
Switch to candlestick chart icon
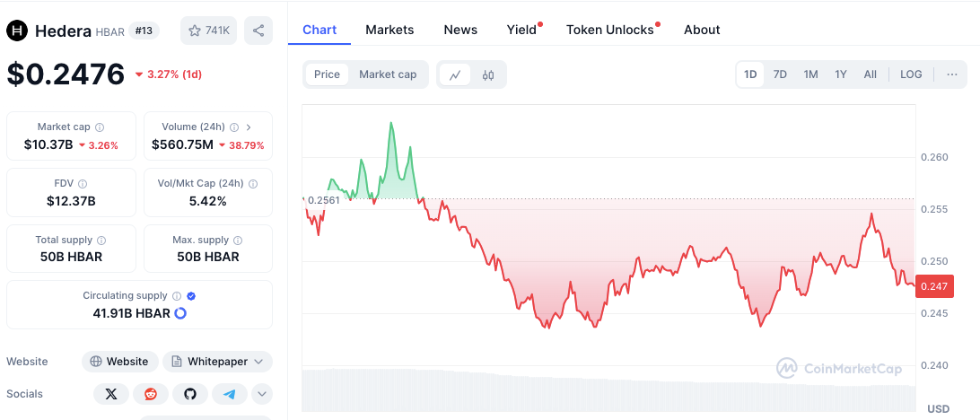[x=488, y=75]
